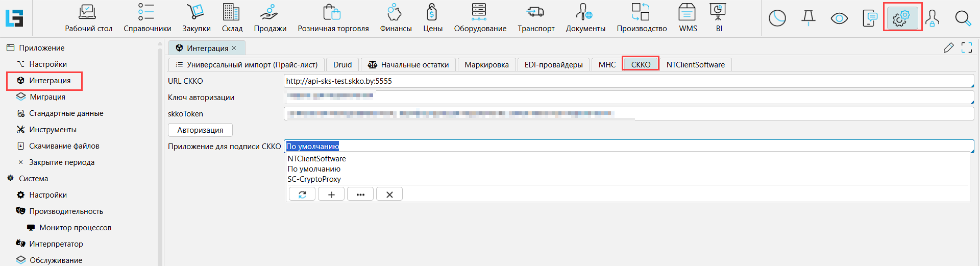
Task: Click the search magnifier icon
Action: tap(963, 18)
